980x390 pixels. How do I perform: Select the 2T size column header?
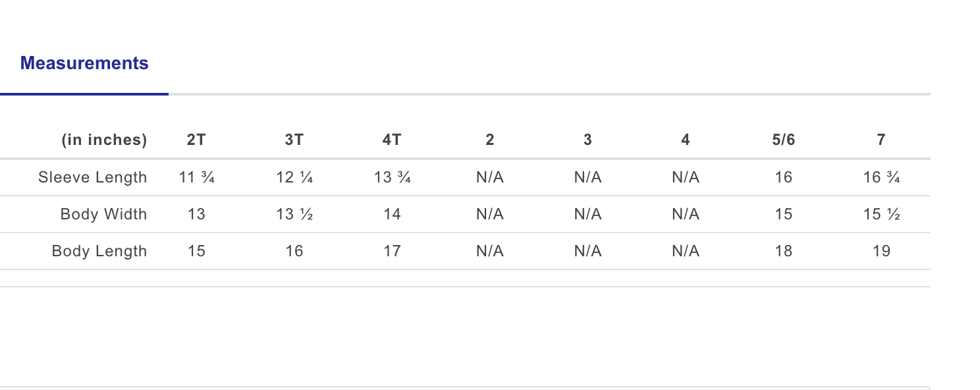196,140
